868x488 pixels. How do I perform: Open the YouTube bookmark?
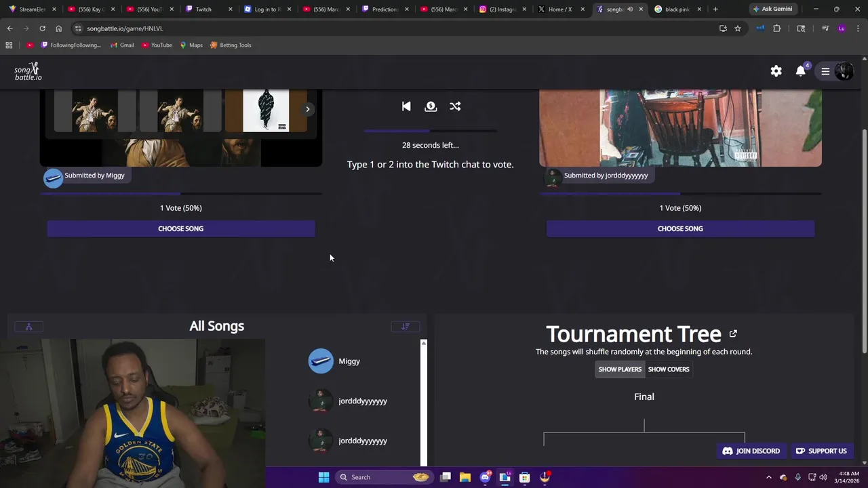(157, 45)
